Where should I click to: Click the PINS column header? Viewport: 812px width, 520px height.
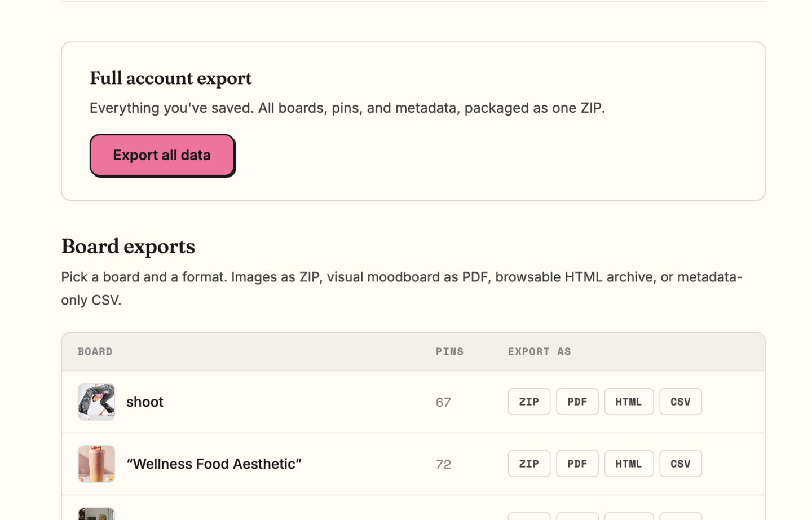(x=449, y=351)
